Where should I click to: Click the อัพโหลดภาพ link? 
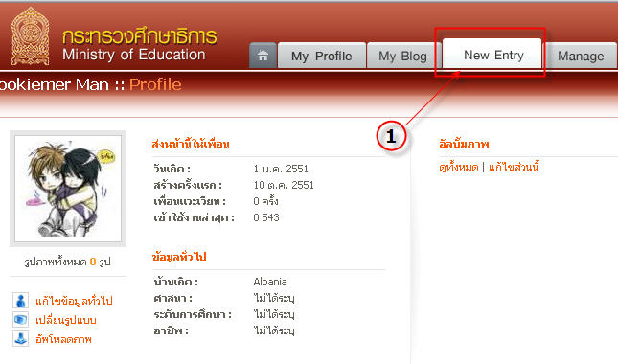click(63, 339)
